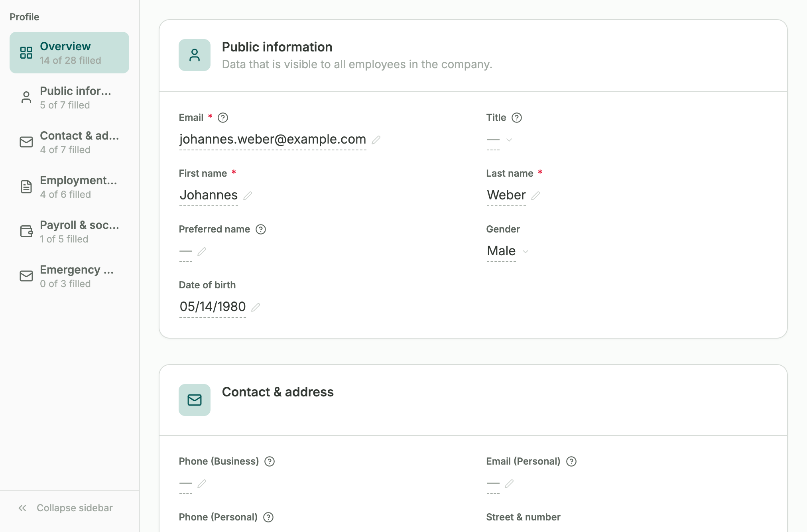Click Preferred name help icon
This screenshot has width=807, height=532.
[x=261, y=229]
